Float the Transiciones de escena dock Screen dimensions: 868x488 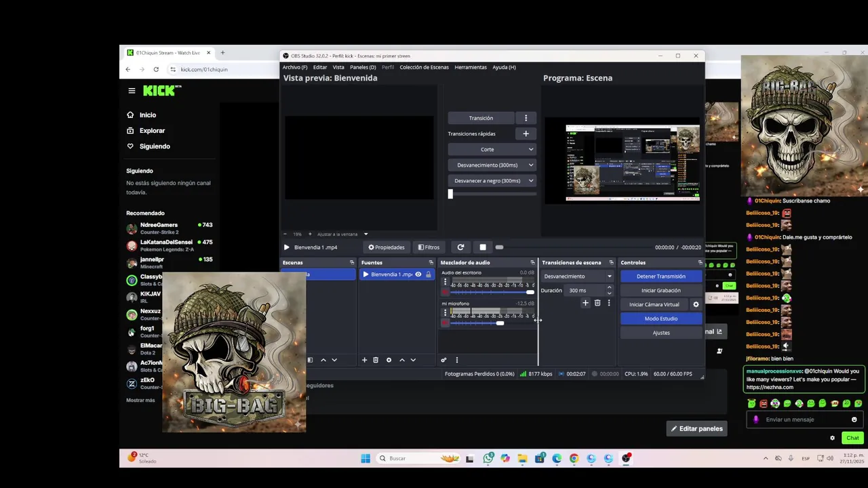pos(611,262)
